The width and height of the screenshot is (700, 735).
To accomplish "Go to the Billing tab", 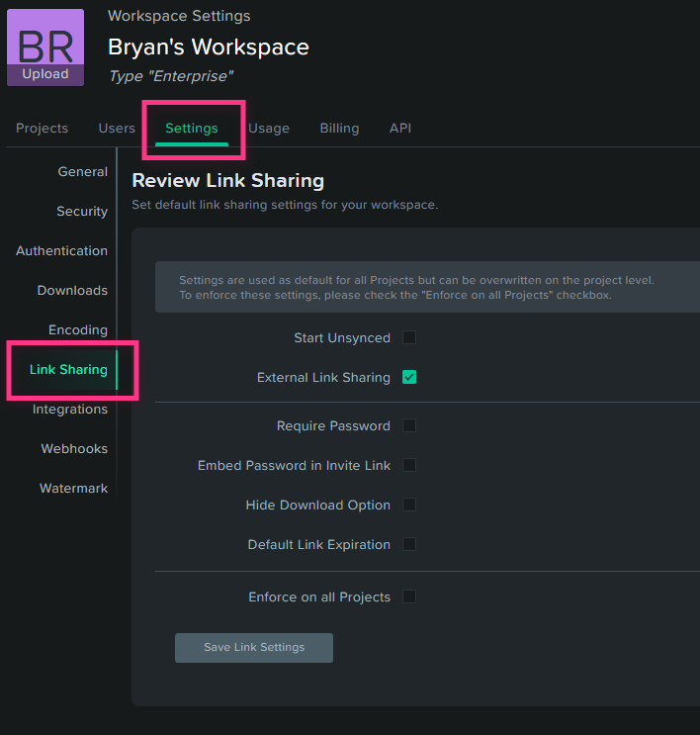I will [339, 129].
